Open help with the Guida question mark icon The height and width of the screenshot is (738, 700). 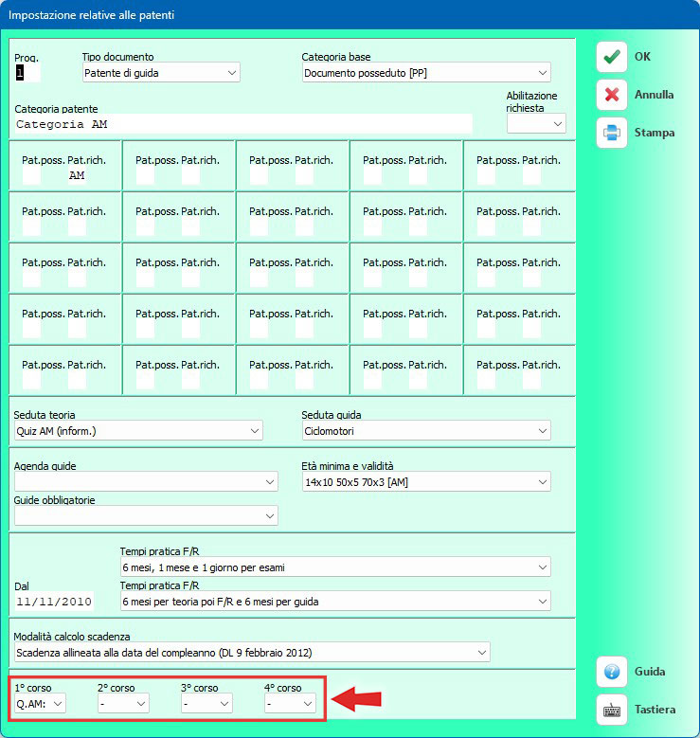coord(612,672)
